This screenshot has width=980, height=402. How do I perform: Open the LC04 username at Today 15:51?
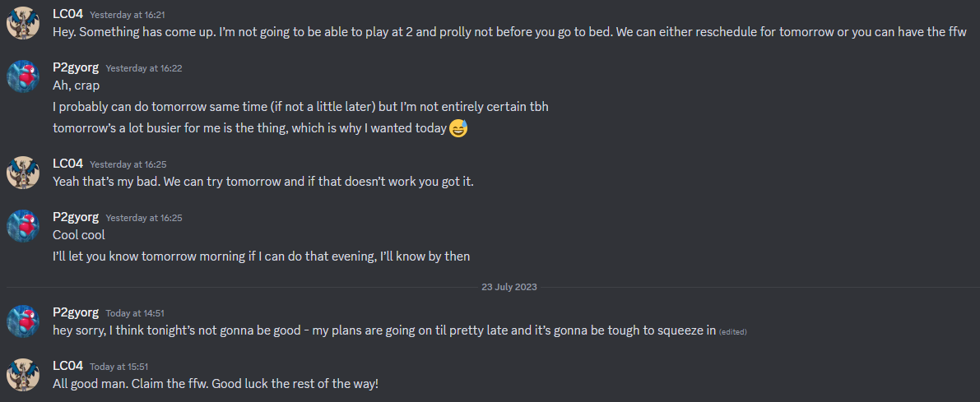[67, 367]
